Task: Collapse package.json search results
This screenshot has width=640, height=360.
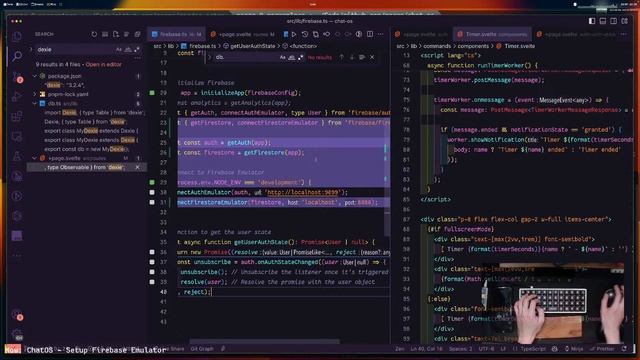Action: click(x=35, y=76)
